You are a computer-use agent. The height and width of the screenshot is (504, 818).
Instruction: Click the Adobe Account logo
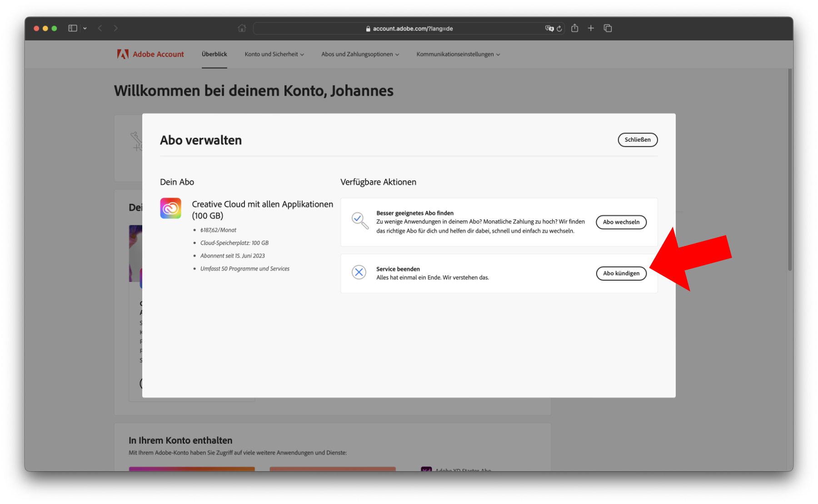pos(150,54)
